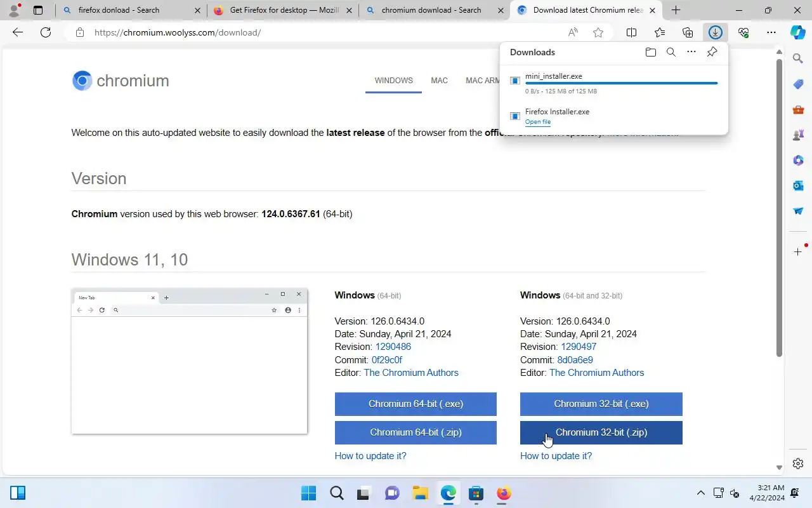The height and width of the screenshot is (508, 812).
Task: Open Firefox from taskbar
Action: pos(504,493)
